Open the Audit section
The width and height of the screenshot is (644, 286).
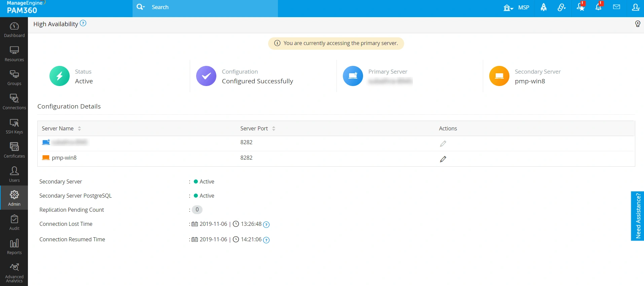(14, 222)
